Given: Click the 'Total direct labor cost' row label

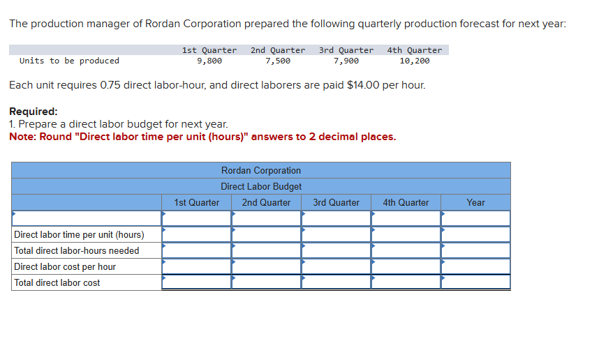Looking at the screenshot, I should pos(57,282).
